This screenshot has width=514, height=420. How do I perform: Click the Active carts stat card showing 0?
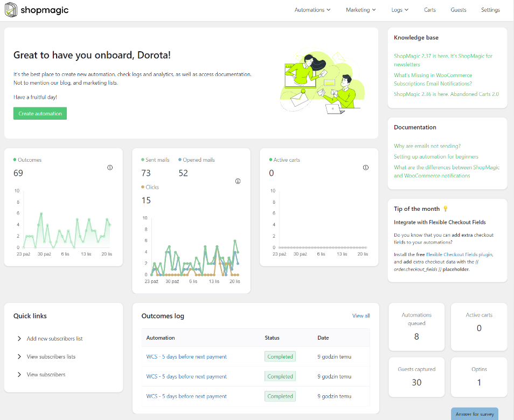pos(479,327)
